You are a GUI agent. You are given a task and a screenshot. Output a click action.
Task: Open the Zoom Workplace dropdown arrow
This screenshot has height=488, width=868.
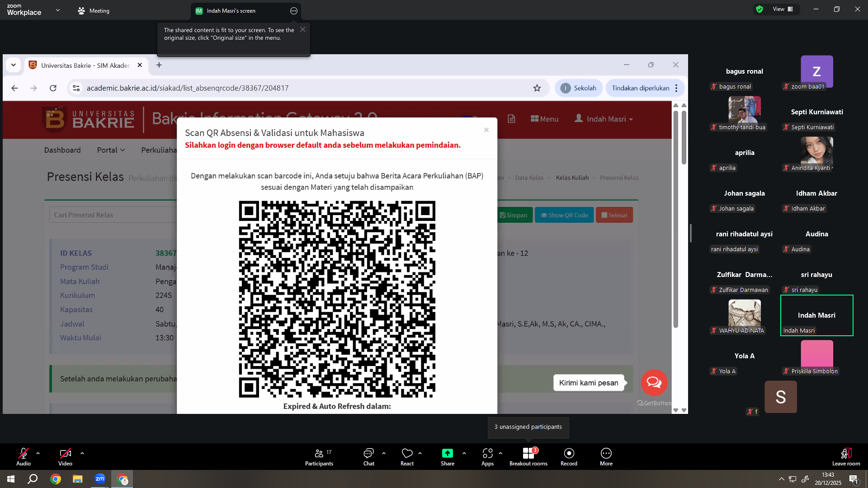coord(58,10)
